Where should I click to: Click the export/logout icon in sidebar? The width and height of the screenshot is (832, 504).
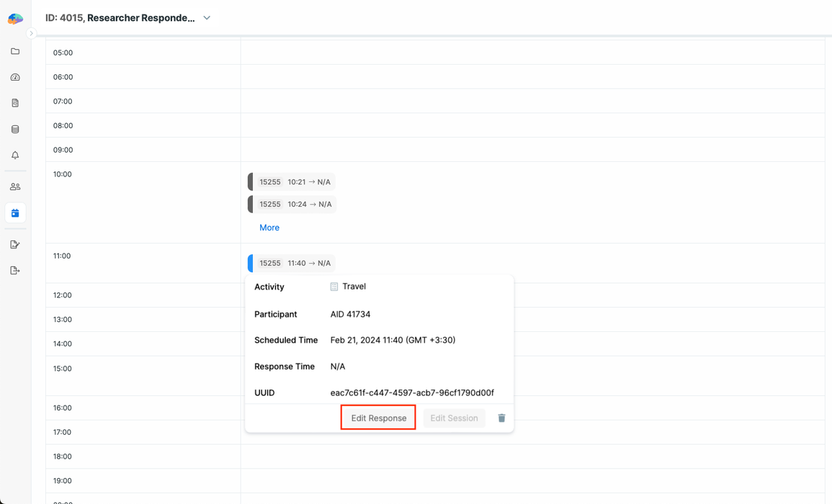(15, 271)
